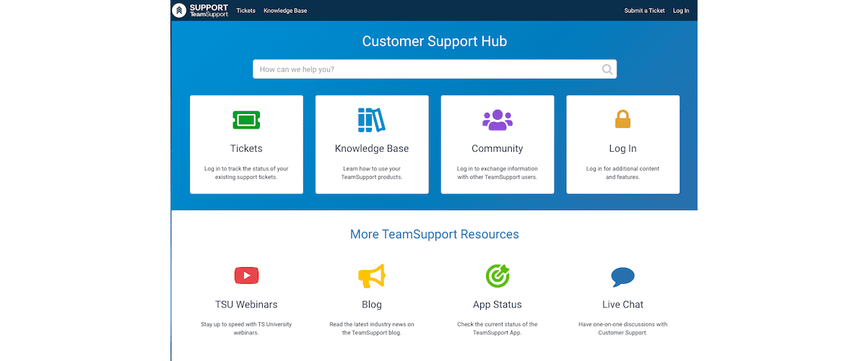The height and width of the screenshot is (361, 868).
Task: Click the red TSU Webinars play icon
Action: click(x=246, y=275)
